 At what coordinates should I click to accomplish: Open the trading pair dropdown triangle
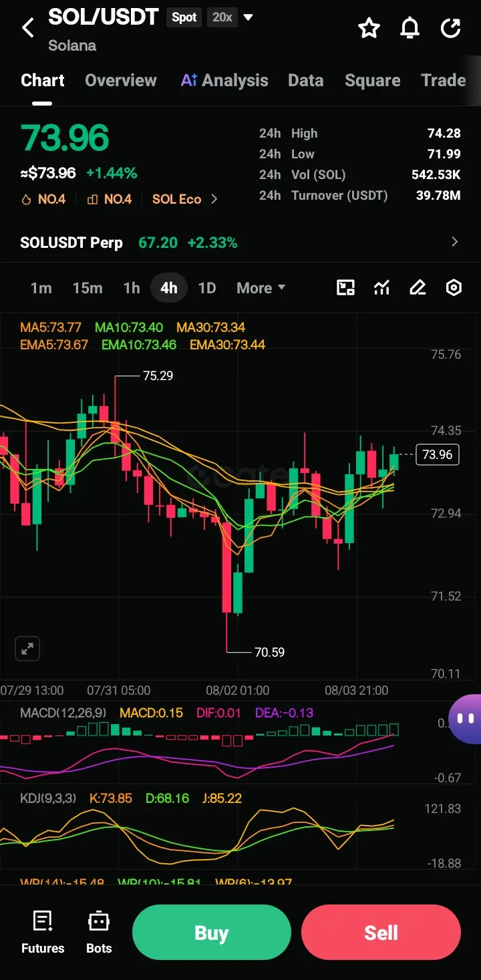coord(248,17)
